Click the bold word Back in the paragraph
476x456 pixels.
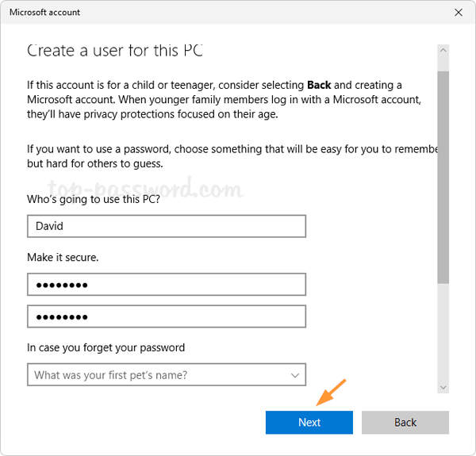[319, 85]
